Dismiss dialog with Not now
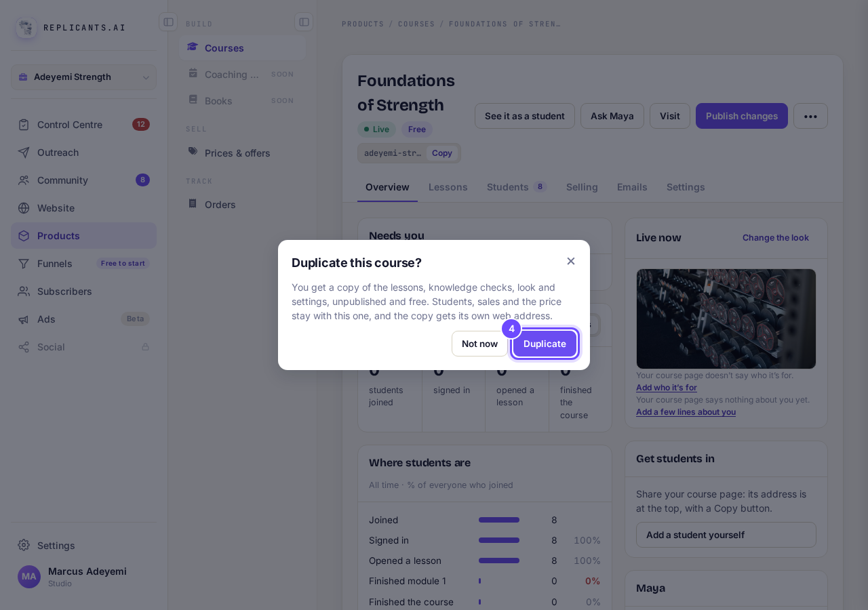 point(479,344)
